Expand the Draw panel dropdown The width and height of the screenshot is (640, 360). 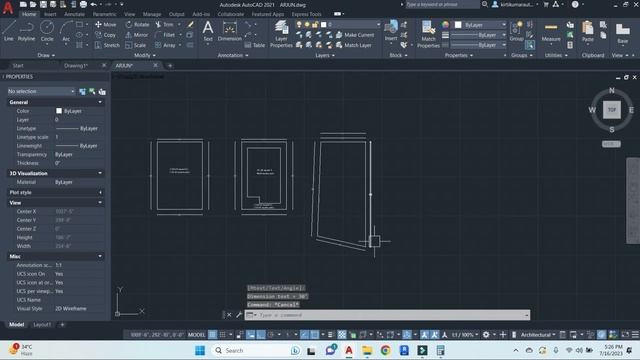(46, 55)
